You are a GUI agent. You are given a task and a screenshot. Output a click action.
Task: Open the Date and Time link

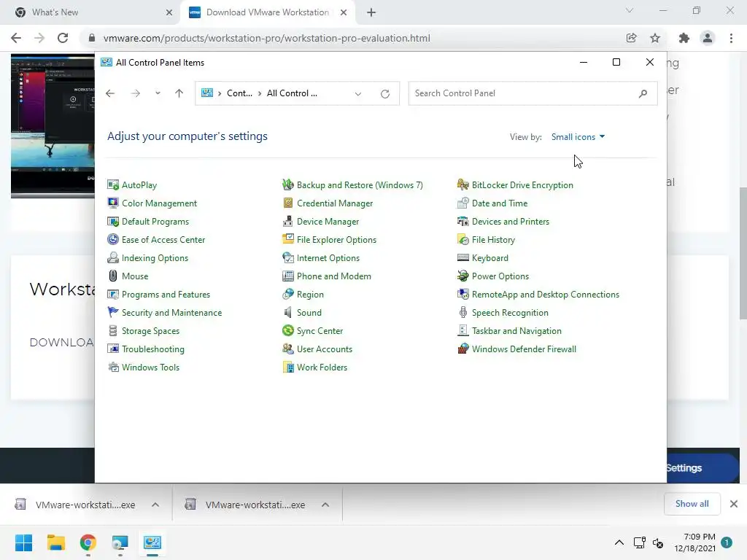click(499, 203)
